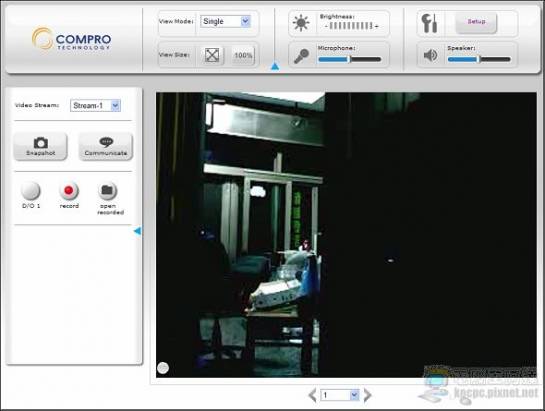Open the Communicate speech bubble button

(106, 146)
